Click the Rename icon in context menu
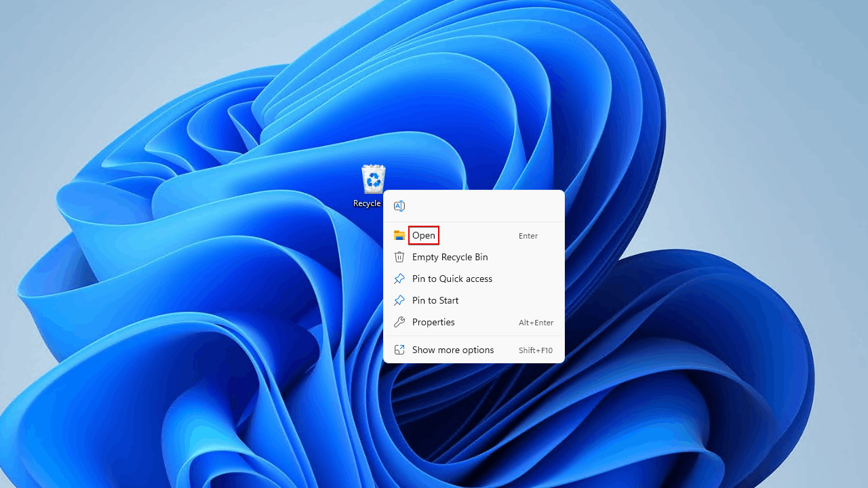 [399, 206]
